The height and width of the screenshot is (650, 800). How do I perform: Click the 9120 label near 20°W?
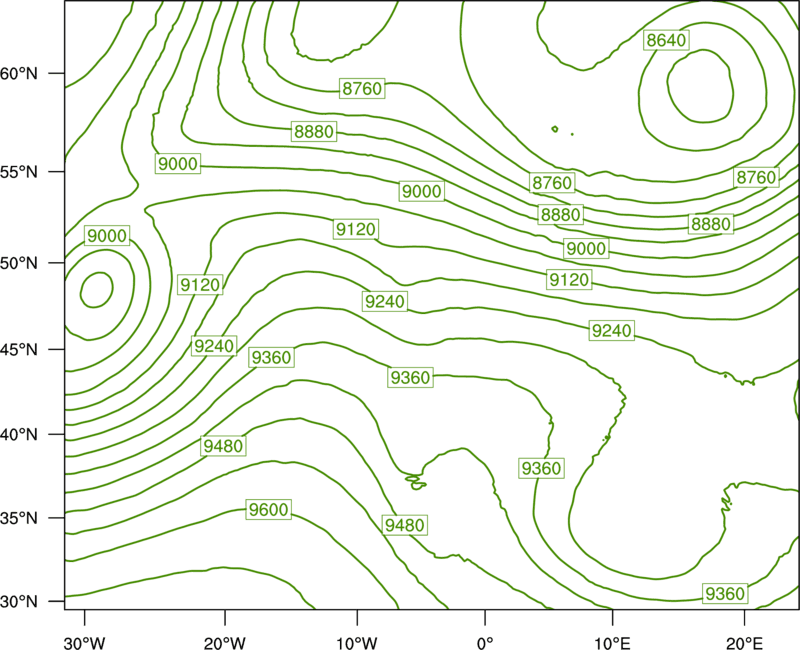tap(200, 284)
